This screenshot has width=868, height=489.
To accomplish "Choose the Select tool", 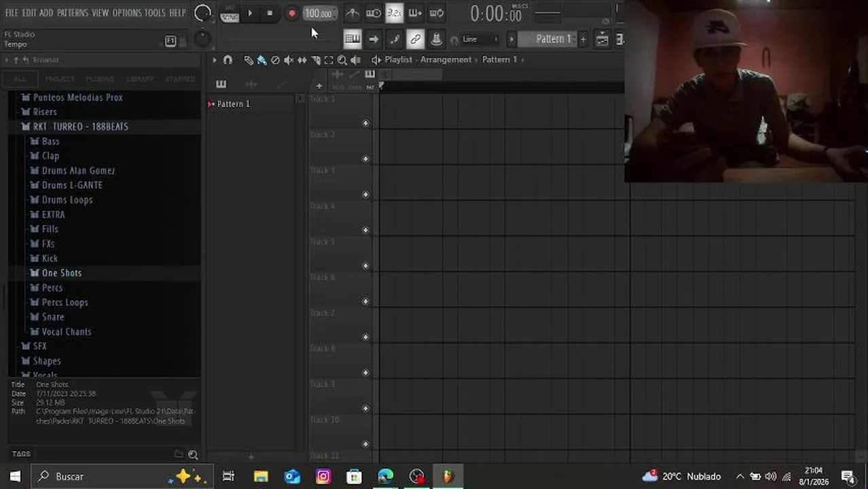I will (329, 60).
